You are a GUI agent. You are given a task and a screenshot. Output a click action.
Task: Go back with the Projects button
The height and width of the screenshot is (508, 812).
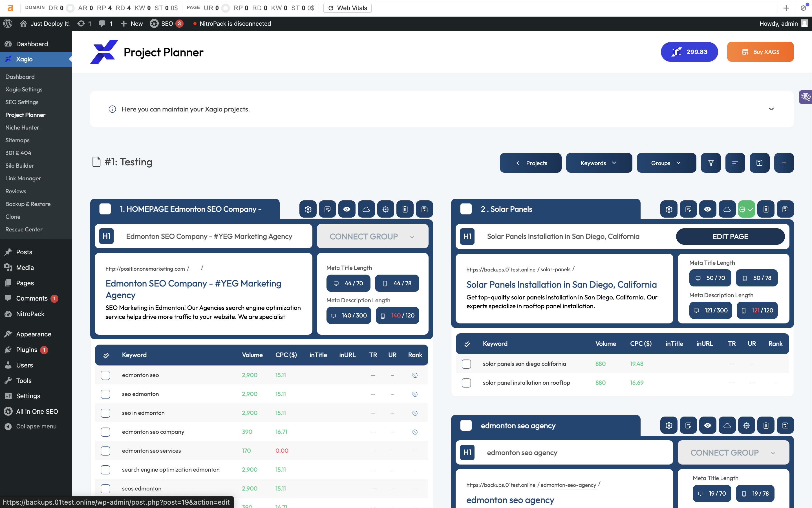click(531, 163)
